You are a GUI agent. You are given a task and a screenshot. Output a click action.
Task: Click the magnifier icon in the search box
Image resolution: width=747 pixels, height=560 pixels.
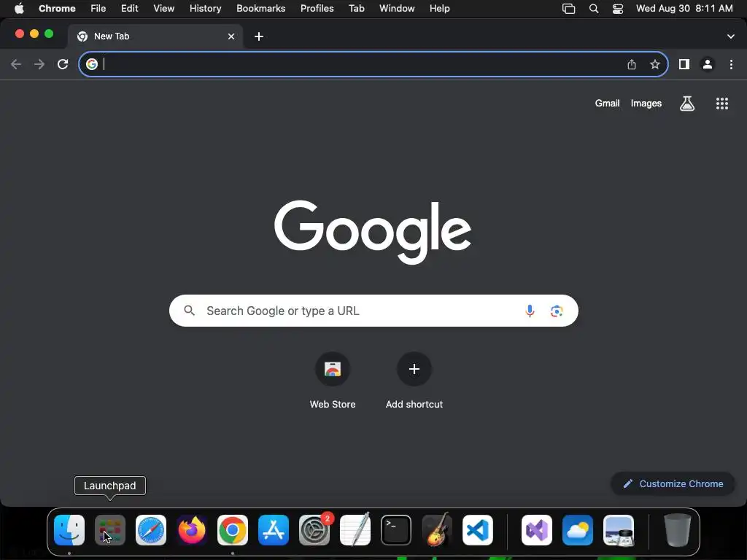190,311
